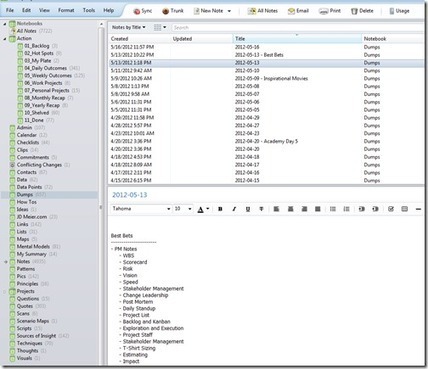Open the View menu
Viewport: 428px width, 369px height.
coord(44,10)
